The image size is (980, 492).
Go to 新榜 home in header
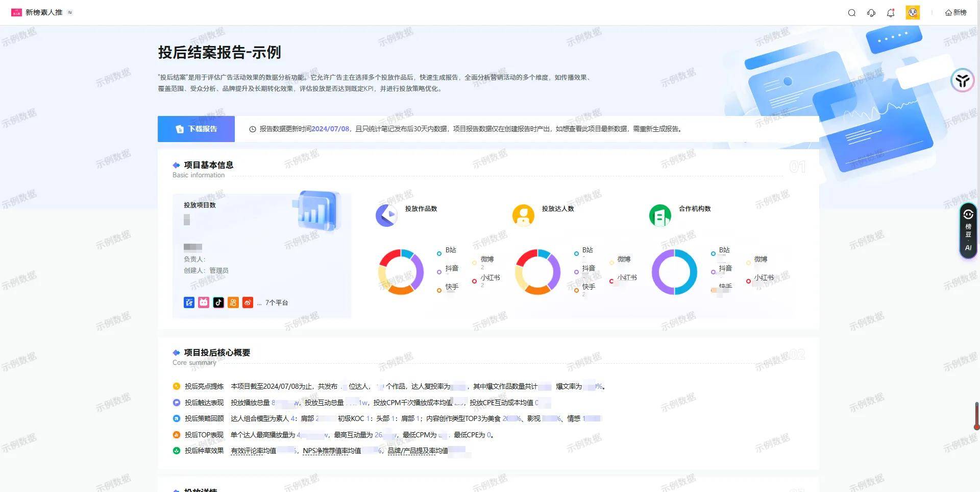955,13
